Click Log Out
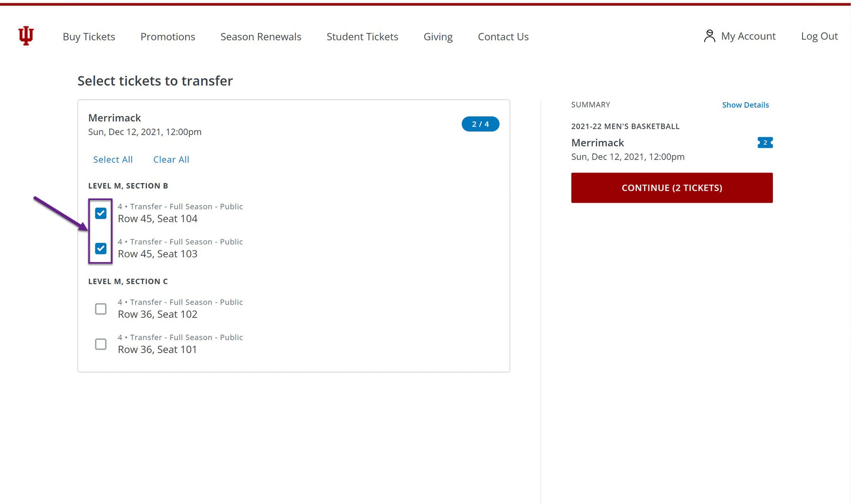The width and height of the screenshot is (851, 504). pyautogui.click(x=819, y=36)
